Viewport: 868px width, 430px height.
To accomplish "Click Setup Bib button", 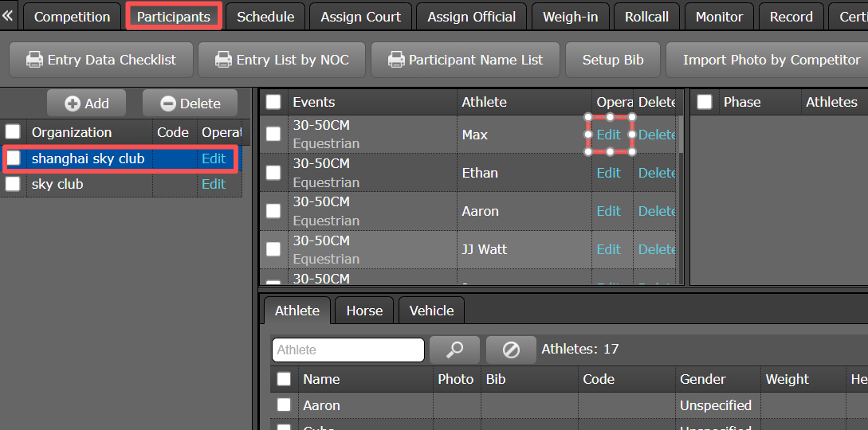I will click(612, 60).
